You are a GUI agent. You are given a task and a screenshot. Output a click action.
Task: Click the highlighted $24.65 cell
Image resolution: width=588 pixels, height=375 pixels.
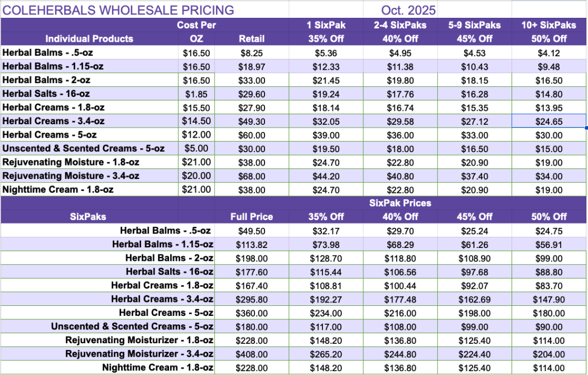(549, 121)
